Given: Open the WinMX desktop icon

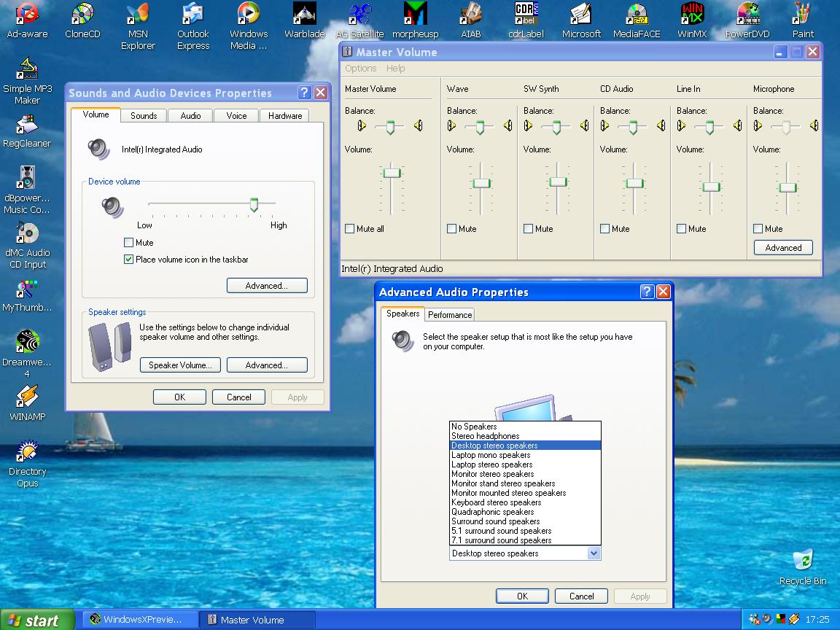Looking at the screenshot, I should pyautogui.click(x=692, y=15).
